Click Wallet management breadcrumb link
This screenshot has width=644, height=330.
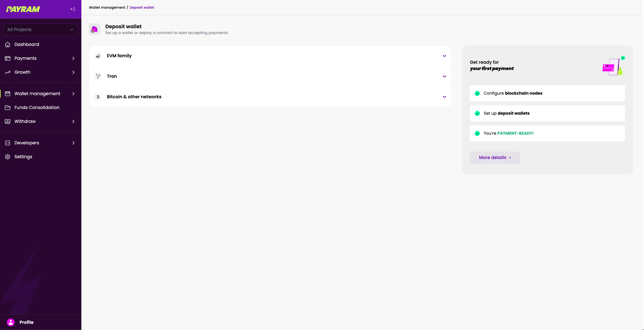coord(107,8)
